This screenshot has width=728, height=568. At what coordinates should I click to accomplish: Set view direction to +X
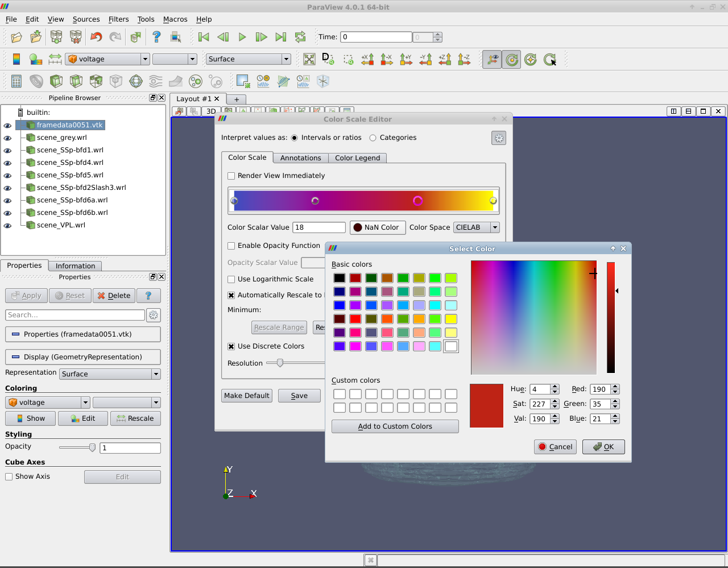tap(367, 59)
